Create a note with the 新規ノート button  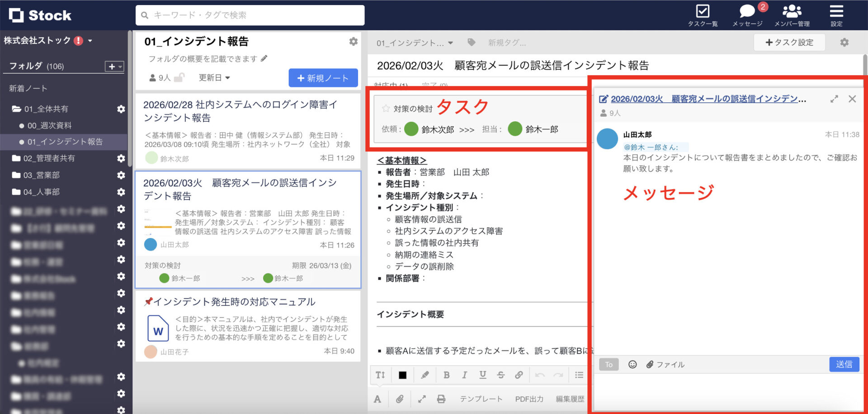click(x=322, y=77)
